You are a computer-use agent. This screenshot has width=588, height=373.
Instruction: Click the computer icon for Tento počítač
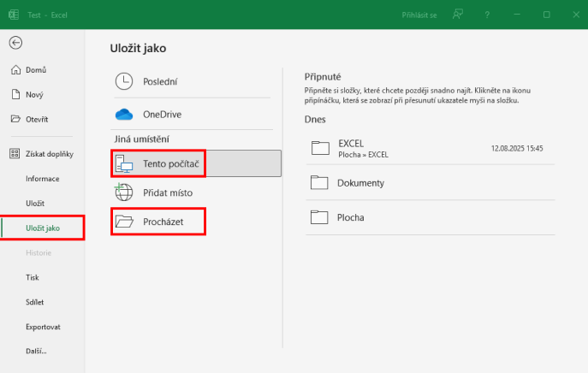[x=124, y=163]
